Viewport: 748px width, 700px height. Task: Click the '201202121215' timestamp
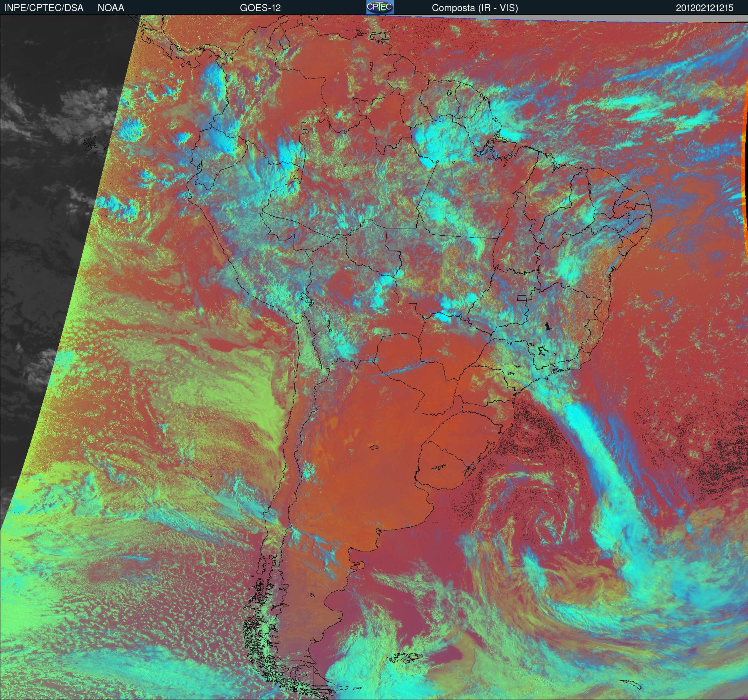coord(705,8)
